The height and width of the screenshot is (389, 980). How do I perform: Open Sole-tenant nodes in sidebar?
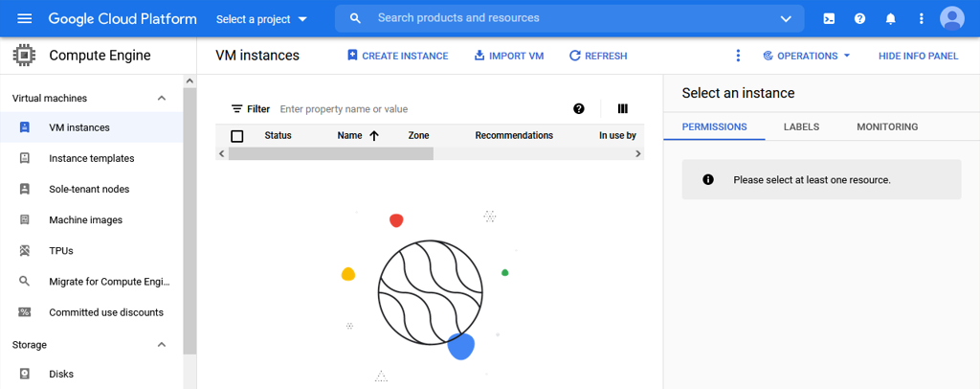click(x=89, y=189)
